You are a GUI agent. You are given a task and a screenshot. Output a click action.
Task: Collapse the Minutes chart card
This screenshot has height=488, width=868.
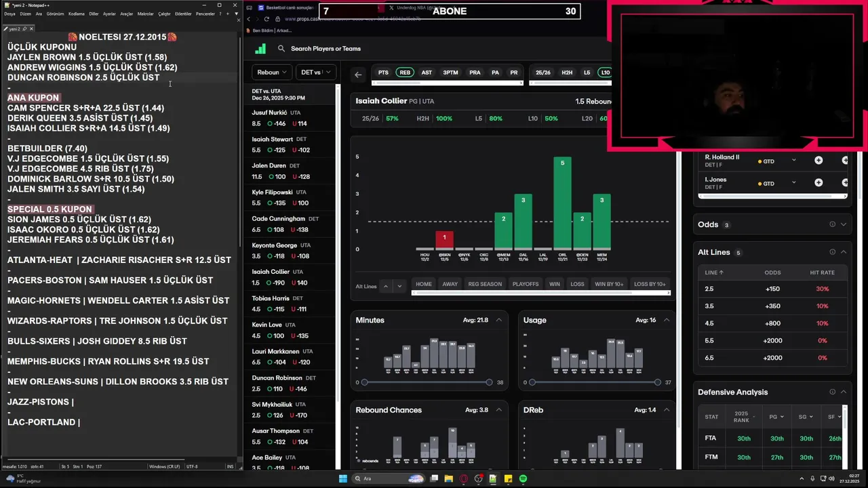tap(499, 320)
